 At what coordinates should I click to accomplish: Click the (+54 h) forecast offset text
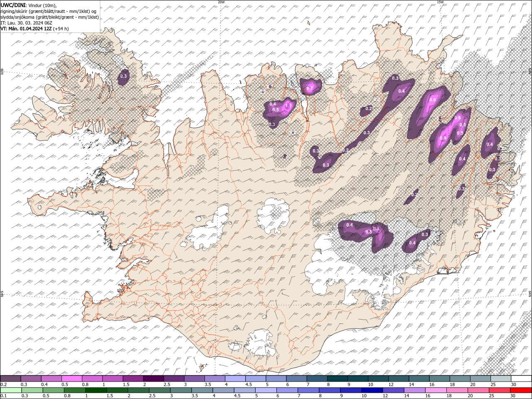61,29
